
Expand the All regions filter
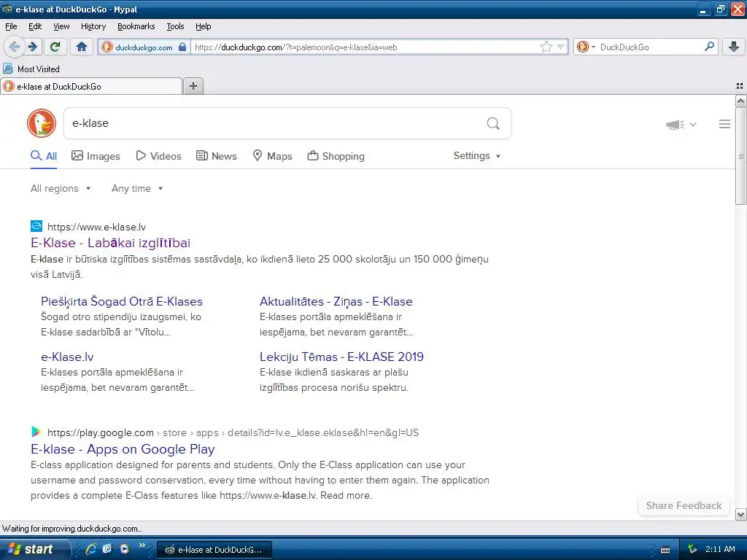tap(61, 189)
